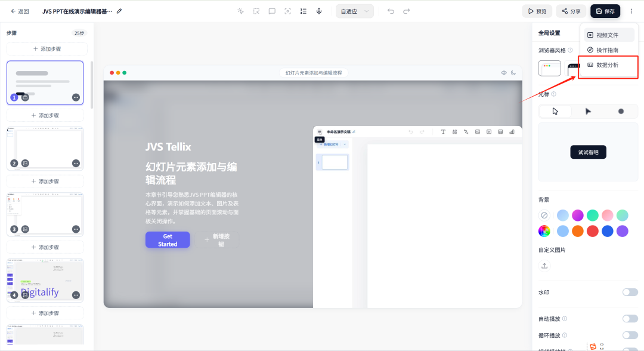Click the crescent moon dark-mode icon on the canvas
644x351 pixels.
point(513,73)
